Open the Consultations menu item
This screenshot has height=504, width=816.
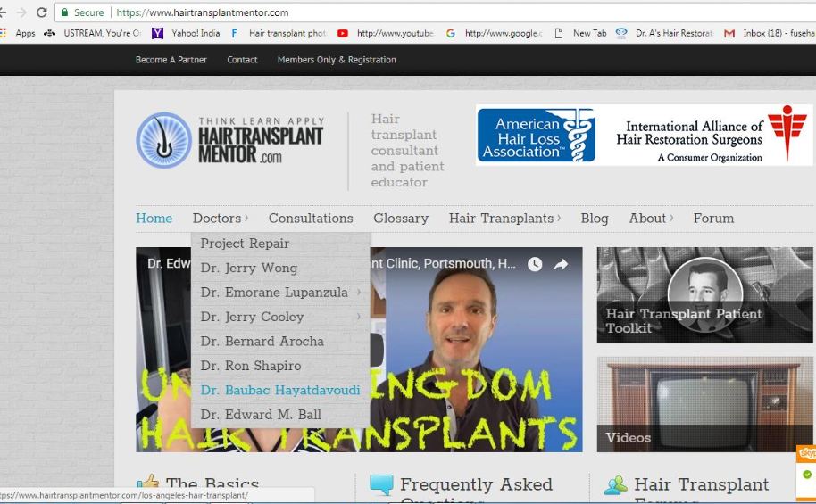tap(311, 219)
